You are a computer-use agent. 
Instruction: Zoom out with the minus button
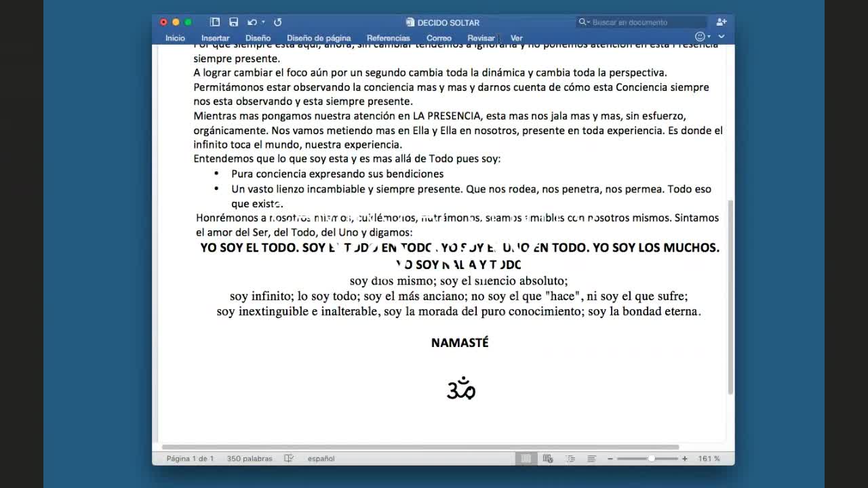(x=610, y=459)
